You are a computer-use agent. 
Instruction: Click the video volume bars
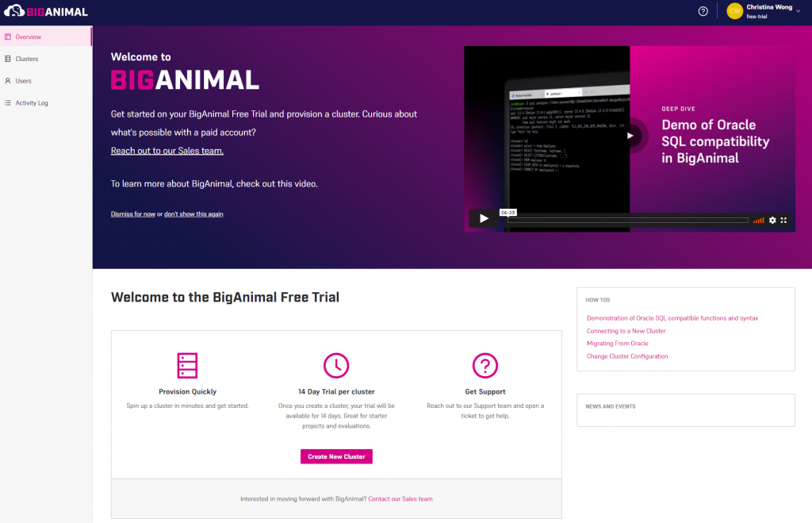758,220
